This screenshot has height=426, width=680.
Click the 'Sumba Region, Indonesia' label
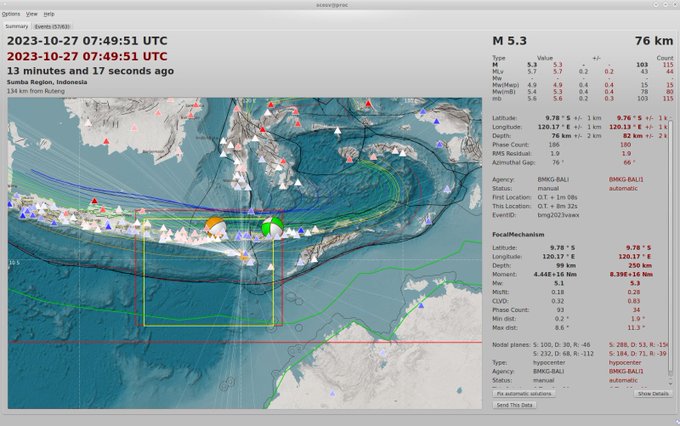[x=47, y=82]
